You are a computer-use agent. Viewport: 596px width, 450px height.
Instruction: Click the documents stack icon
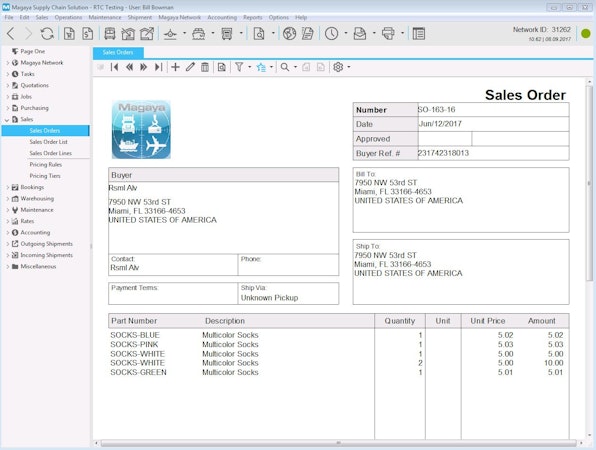coord(308,34)
